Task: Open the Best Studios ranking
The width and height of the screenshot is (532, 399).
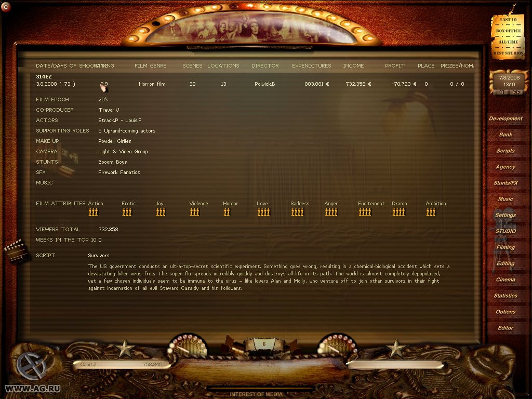Action: [508, 54]
